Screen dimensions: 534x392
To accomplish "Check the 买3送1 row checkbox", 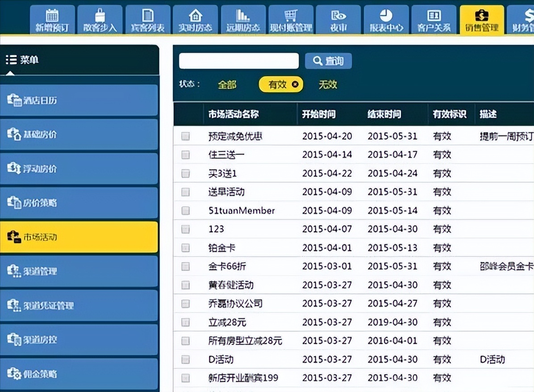I will tap(186, 173).
